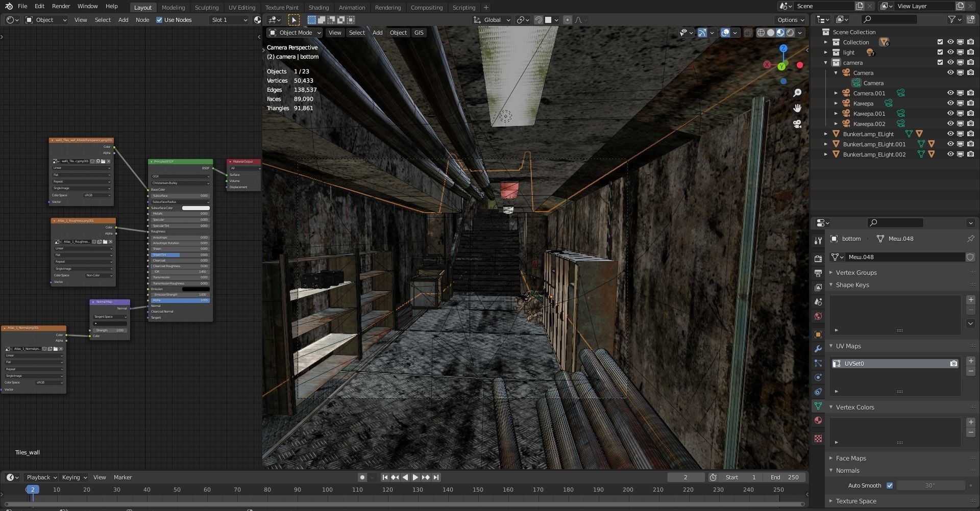
Task: Click the Emission black color swatch
Action: pyautogui.click(x=196, y=289)
